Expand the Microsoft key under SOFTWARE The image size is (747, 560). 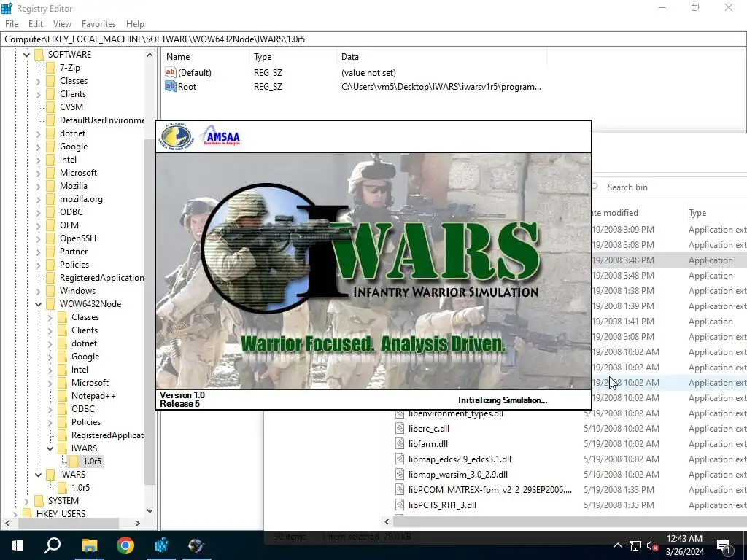38,173
